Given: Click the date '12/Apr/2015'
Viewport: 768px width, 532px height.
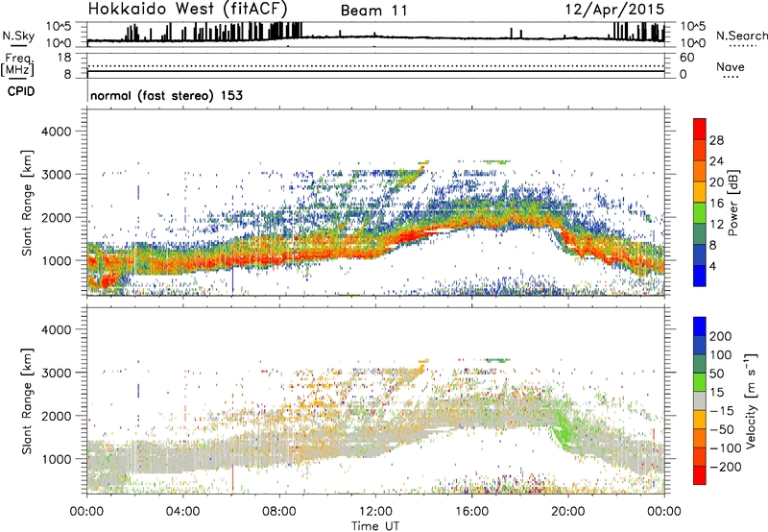Looking at the screenshot, I should [x=615, y=10].
